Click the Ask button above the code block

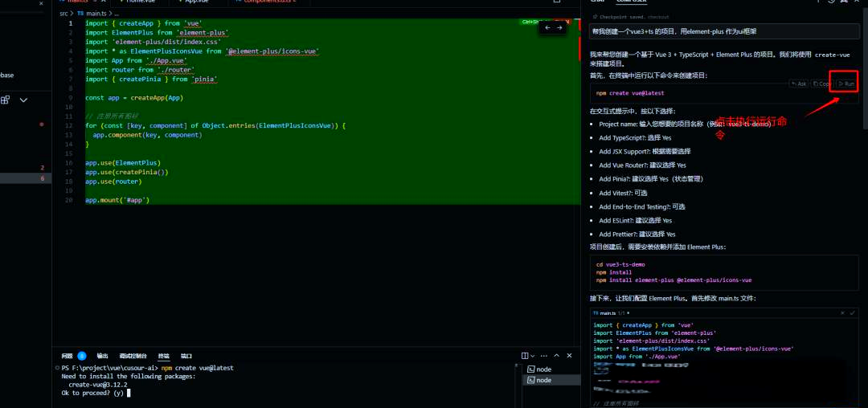(798, 84)
